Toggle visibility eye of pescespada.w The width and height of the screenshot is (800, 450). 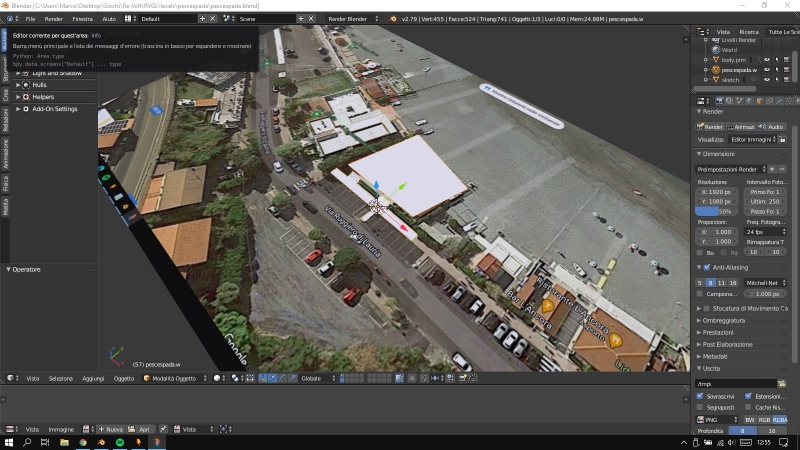(766, 70)
